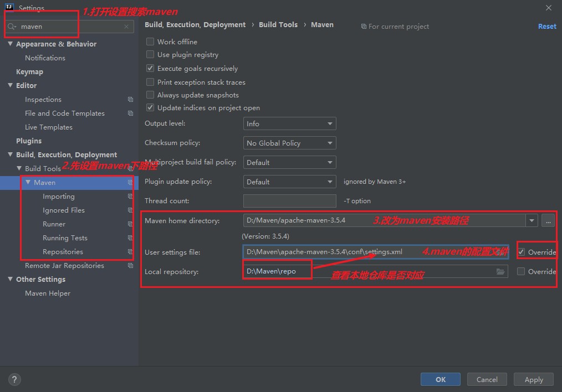Screen dimensions: 562x392
Task: Enable Print exception stack traces
Action: coord(150,82)
